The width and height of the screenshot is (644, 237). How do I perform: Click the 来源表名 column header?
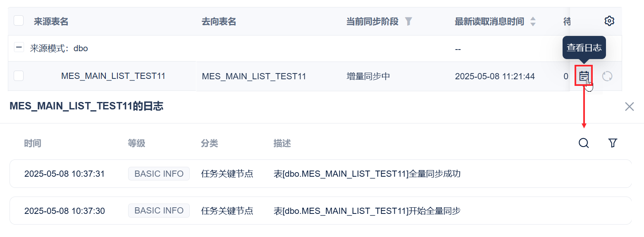(51, 21)
